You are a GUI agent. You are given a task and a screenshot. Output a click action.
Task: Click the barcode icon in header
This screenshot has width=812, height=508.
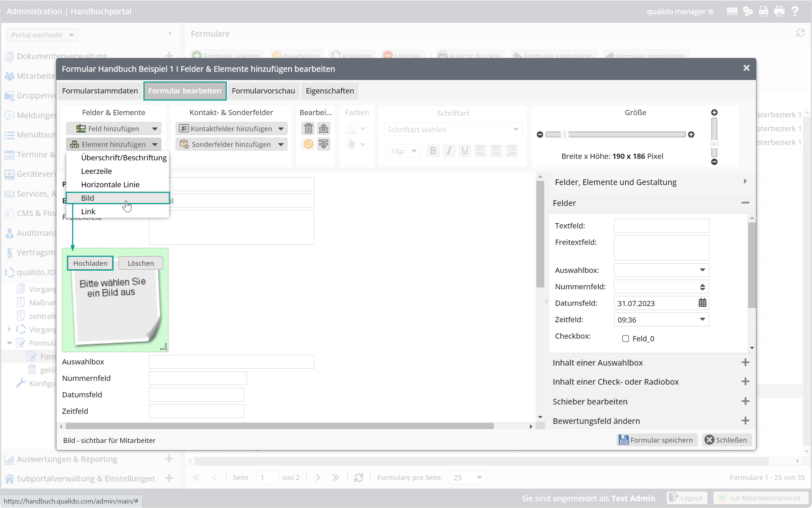(732, 11)
